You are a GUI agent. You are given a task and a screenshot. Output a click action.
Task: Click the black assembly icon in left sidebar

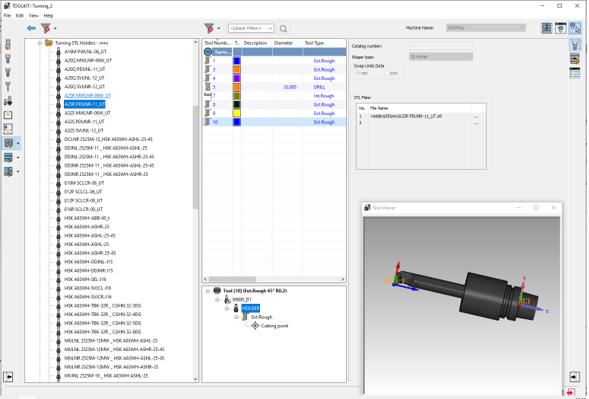point(8,101)
